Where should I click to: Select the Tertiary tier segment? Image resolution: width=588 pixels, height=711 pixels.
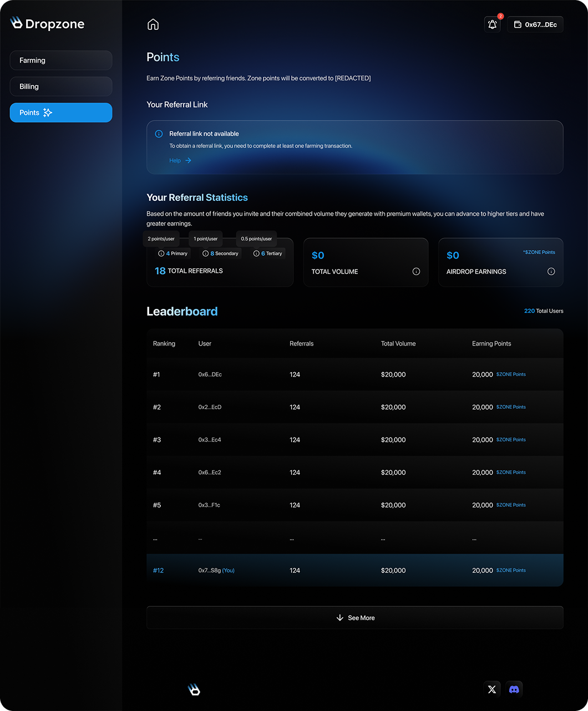tap(268, 253)
